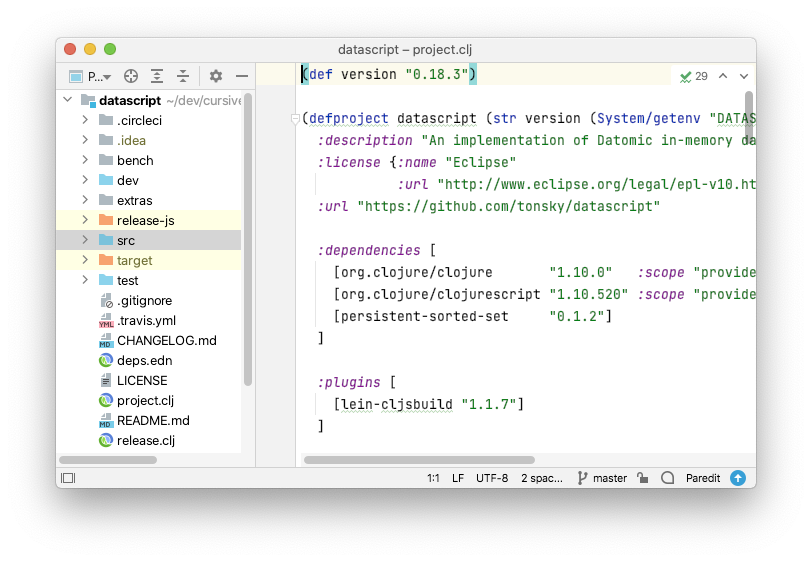
Task: Toggle tool window bars icon in status bar
Action: click(68, 478)
